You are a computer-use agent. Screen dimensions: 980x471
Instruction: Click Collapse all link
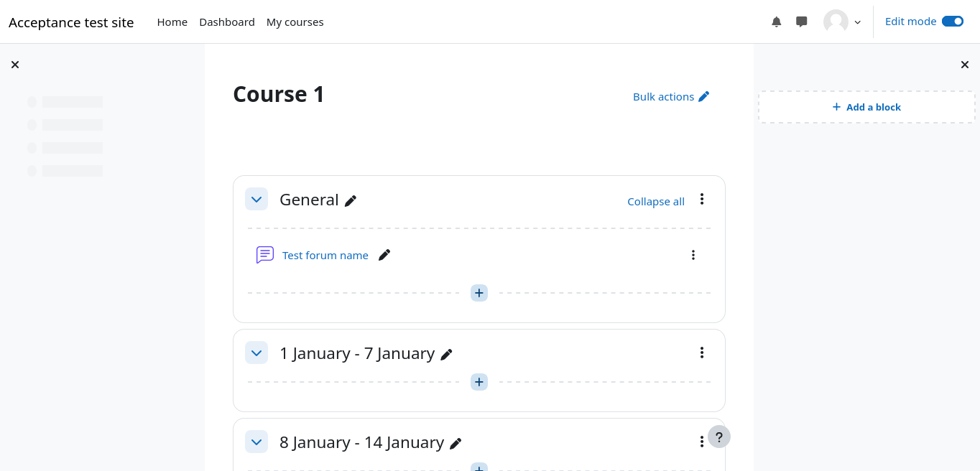pyautogui.click(x=656, y=202)
